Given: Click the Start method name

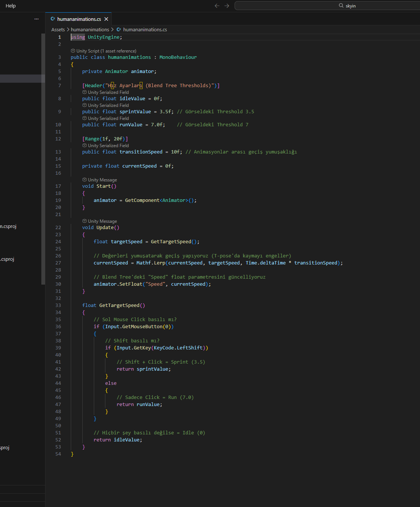Looking at the screenshot, I should tap(104, 186).
